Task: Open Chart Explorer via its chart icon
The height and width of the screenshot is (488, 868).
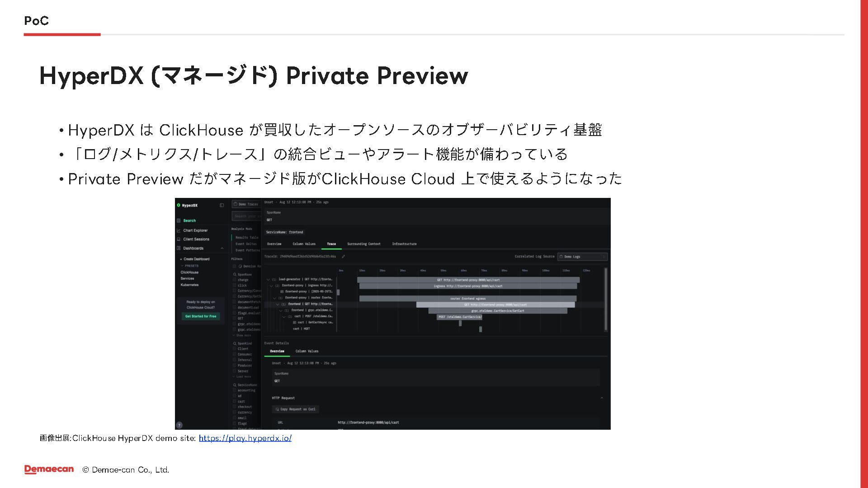Action: (179, 230)
